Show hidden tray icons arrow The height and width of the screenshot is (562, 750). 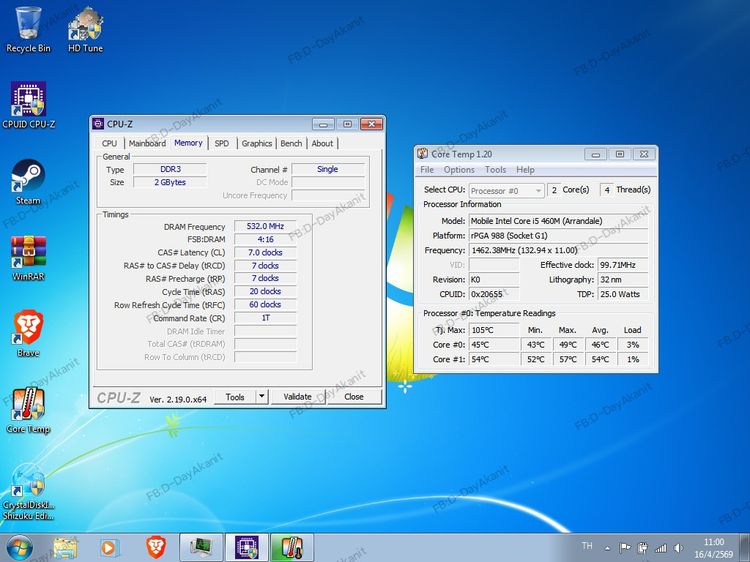pyautogui.click(x=607, y=548)
